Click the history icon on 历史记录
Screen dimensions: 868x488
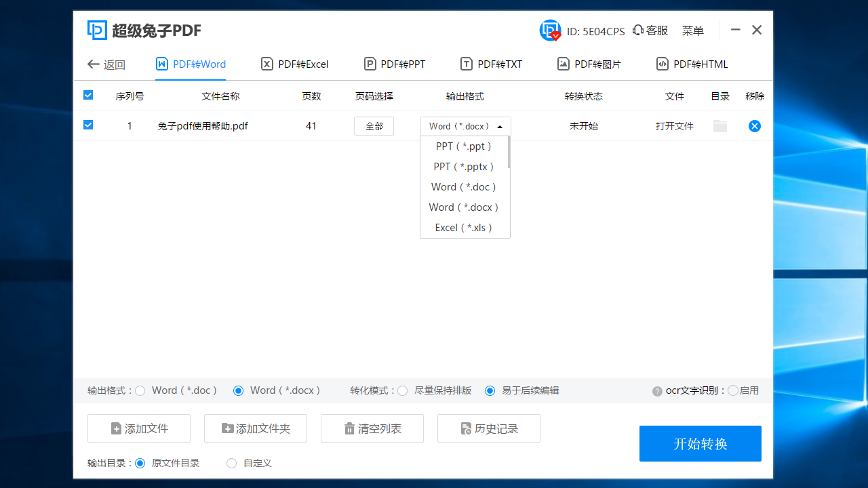465,428
